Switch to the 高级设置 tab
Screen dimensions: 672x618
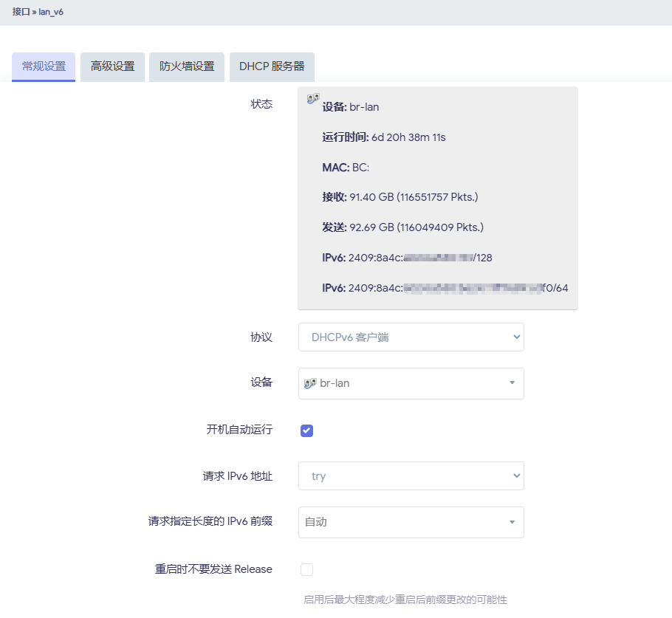coord(112,66)
